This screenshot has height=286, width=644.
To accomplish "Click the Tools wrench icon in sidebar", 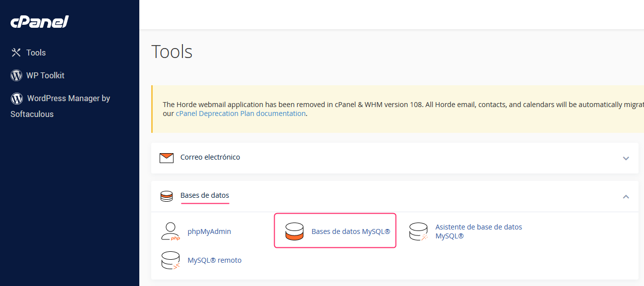I will [16, 53].
